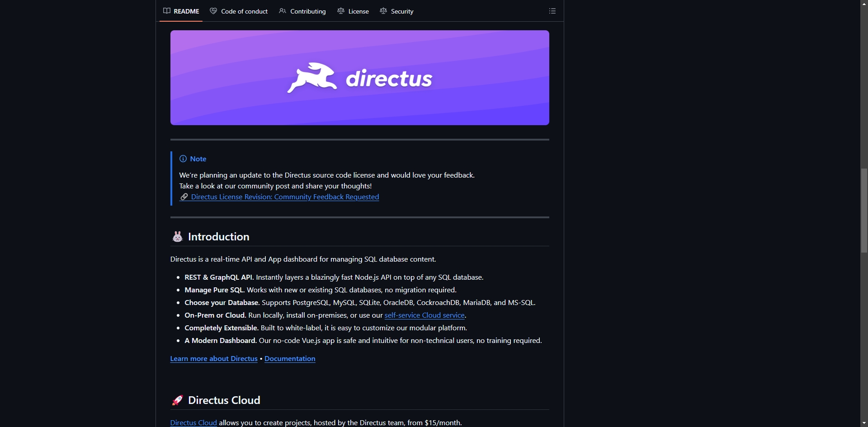
Task: Click the 'Completely Extensible.' text
Action: click(x=222, y=328)
